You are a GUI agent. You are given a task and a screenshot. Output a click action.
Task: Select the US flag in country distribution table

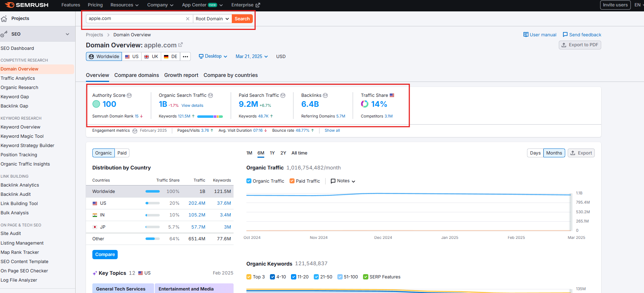(95, 203)
